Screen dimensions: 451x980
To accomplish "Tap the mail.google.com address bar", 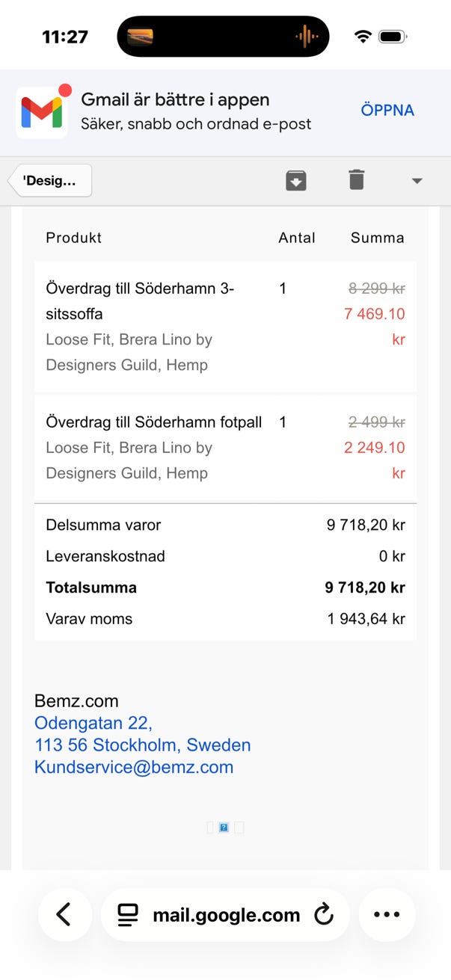I will pos(225,914).
